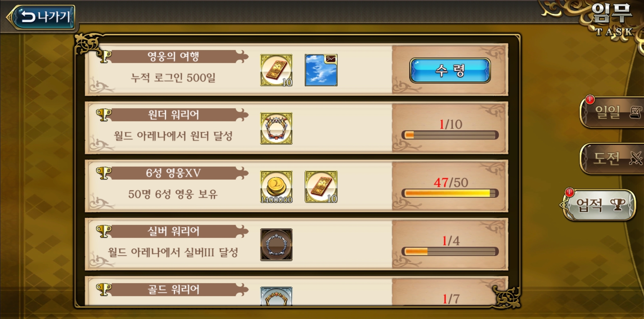Click the 1/10 원더 progress bar
644x319 pixels.
pyautogui.click(x=450, y=135)
